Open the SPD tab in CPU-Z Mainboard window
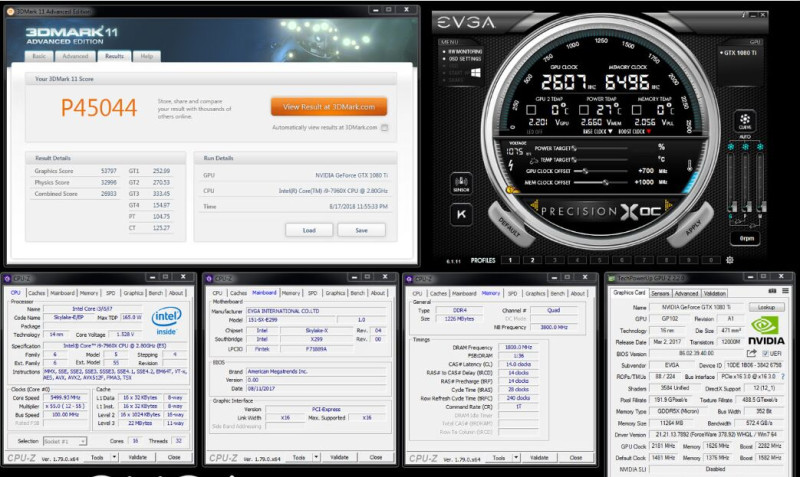800x477 pixels. click(312, 293)
